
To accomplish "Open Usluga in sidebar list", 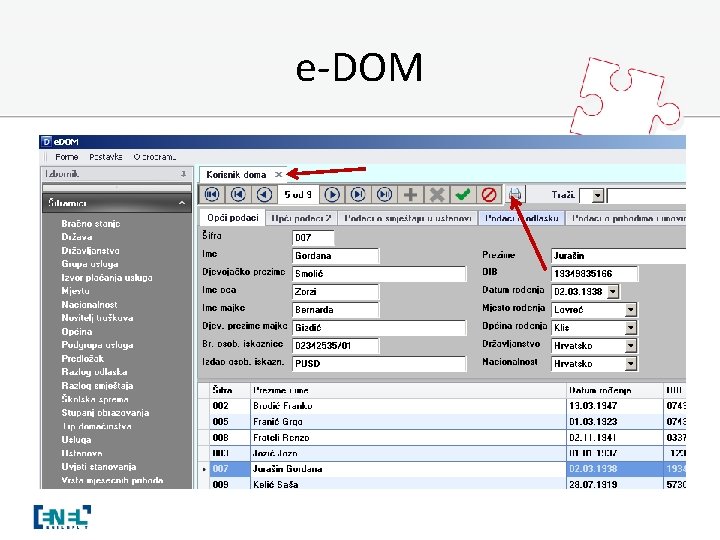I will pyautogui.click(x=76, y=439).
